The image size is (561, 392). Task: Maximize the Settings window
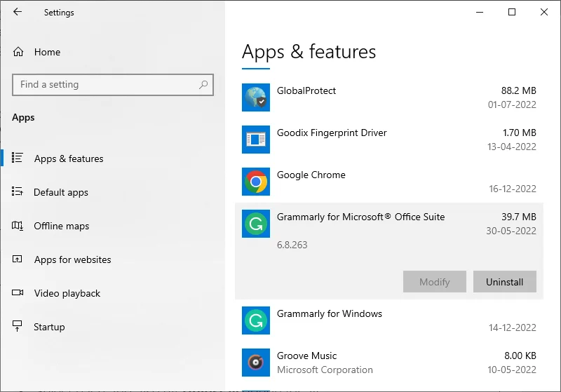click(512, 12)
